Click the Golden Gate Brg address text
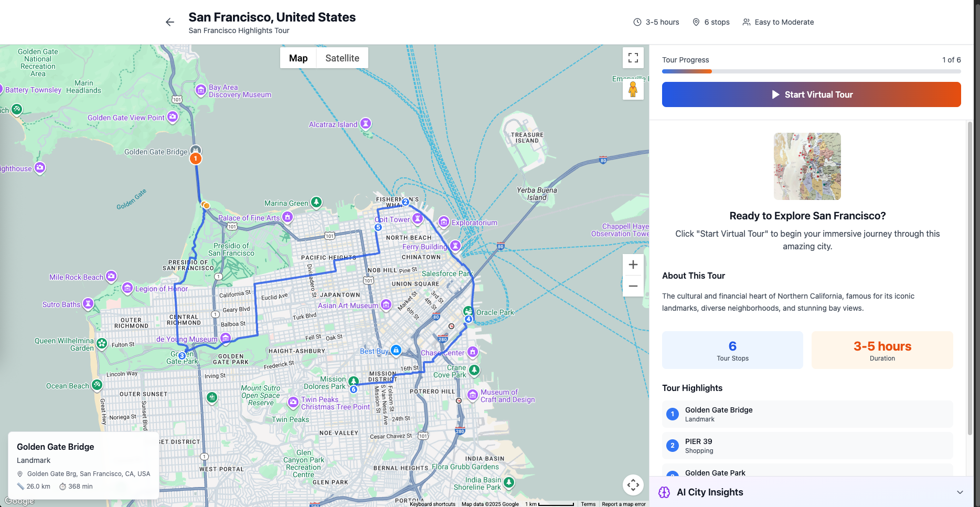Screen dimensions: 980x507 89,474
